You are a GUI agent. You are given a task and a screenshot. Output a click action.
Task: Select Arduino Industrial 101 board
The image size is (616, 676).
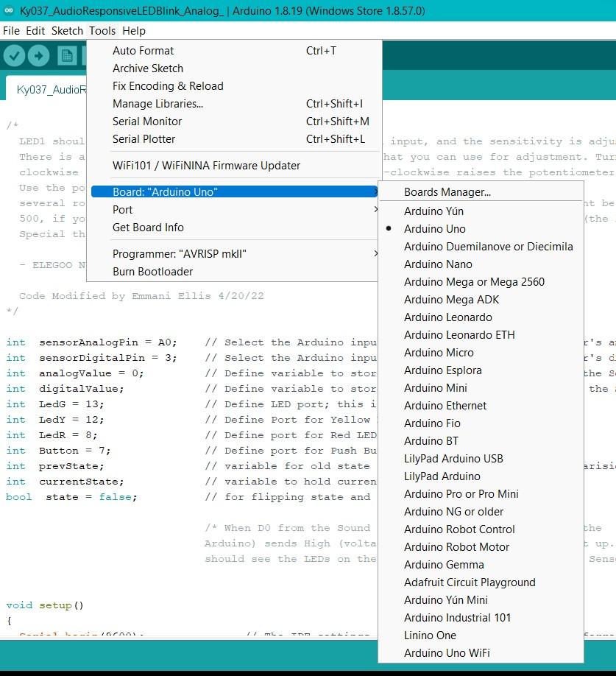click(481, 618)
